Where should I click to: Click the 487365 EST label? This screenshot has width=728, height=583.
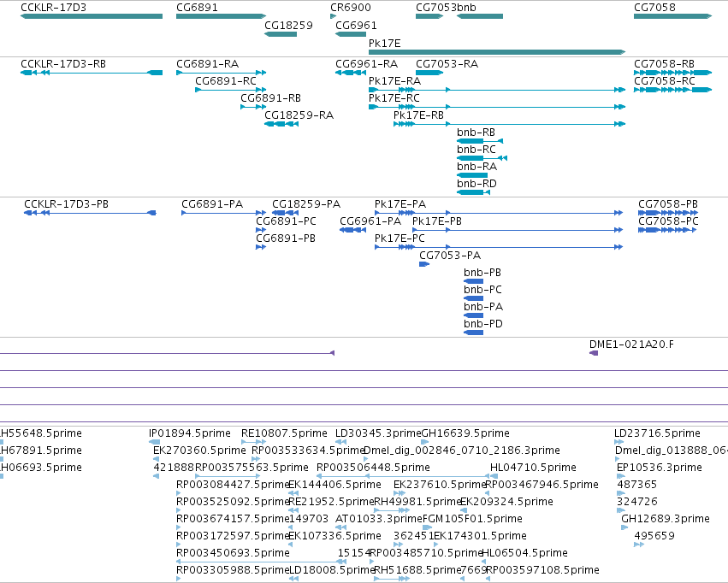pos(637,486)
